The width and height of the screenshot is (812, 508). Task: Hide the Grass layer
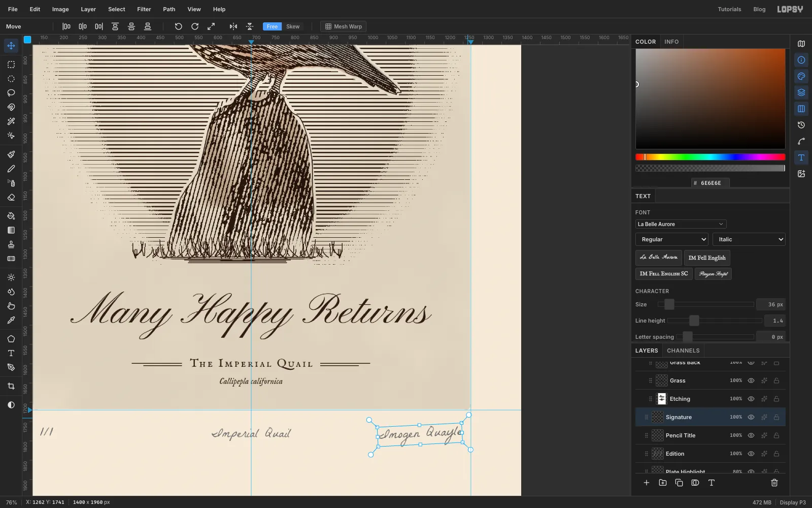point(751,380)
